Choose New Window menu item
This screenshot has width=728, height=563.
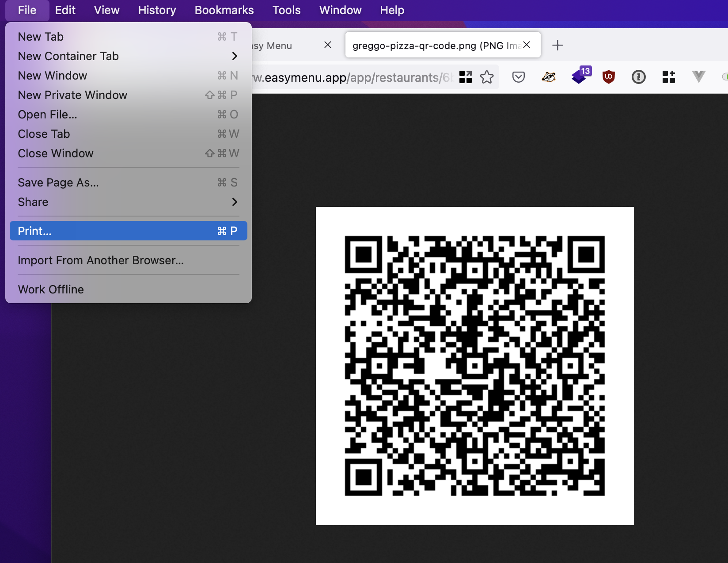point(129,76)
